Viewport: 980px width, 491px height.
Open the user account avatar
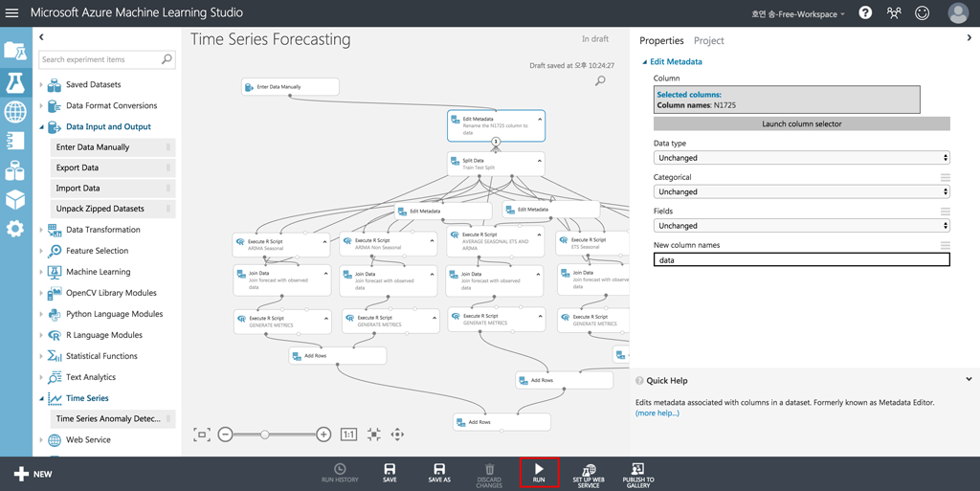[x=958, y=12]
